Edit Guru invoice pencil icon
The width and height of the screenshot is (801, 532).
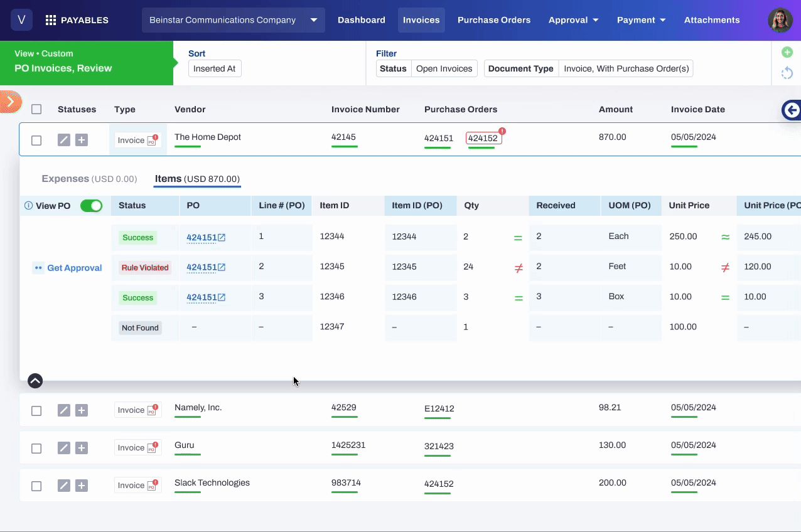click(63, 448)
